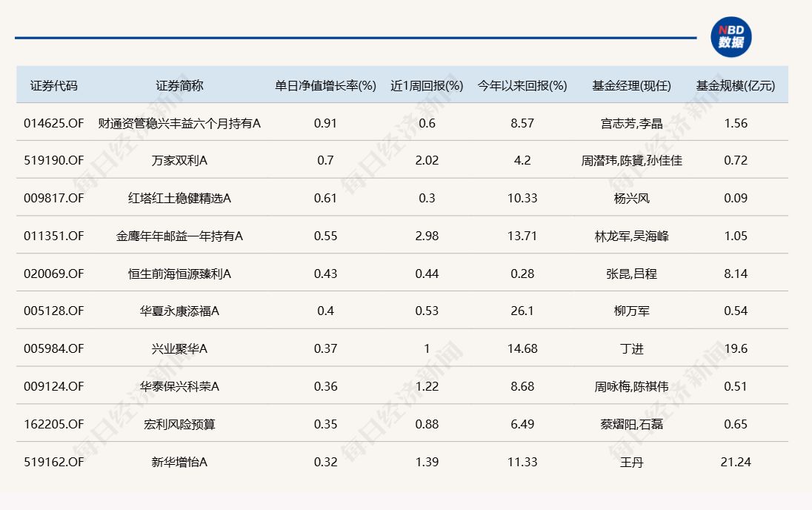Screen dimensions: 812x510
Task: Click manager cell 周咏梅,陈祺伟
Action: click(x=631, y=387)
